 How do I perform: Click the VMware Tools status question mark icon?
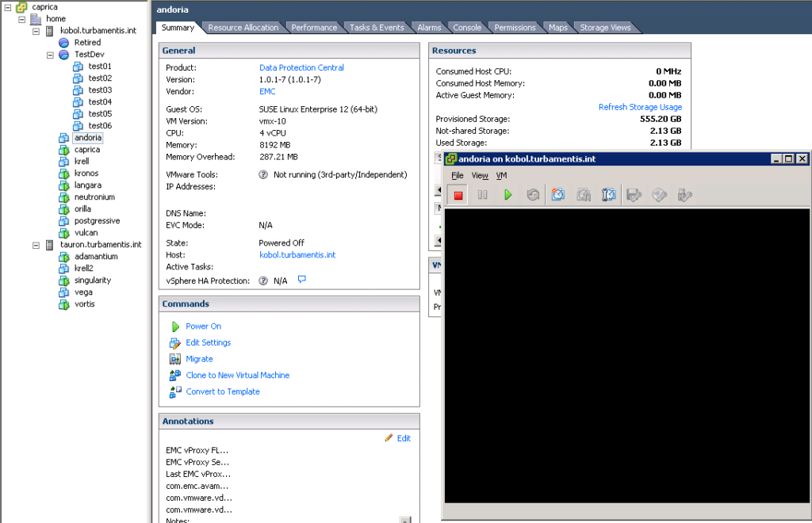pyautogui.click(x=263, y=174)
